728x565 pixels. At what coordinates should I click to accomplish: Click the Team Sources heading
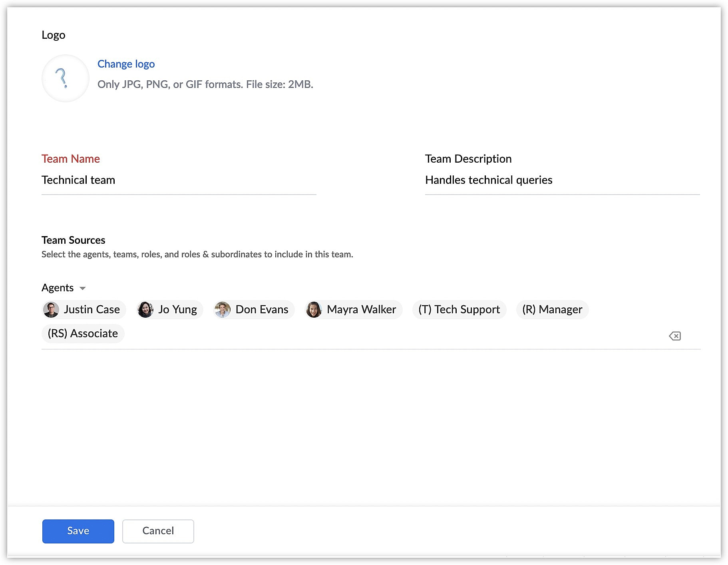click(74, 240)
